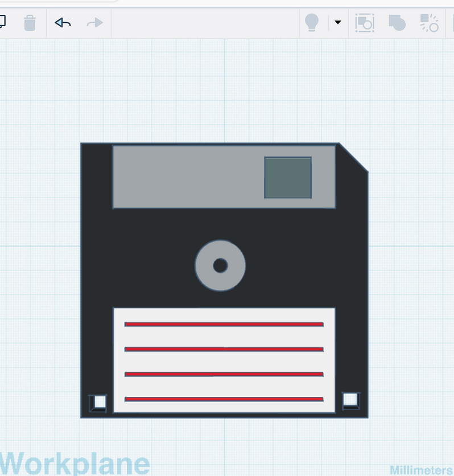Select the bottom-right square hole shape

coord(351,401)
